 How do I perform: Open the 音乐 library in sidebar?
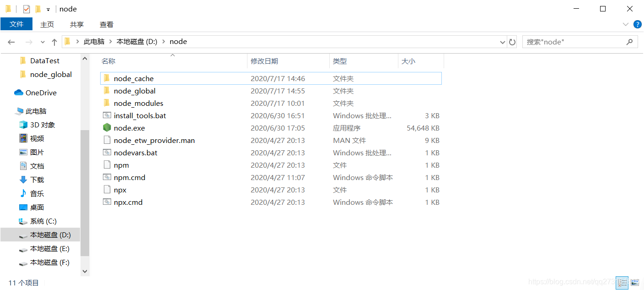click(x=37, y=193)
